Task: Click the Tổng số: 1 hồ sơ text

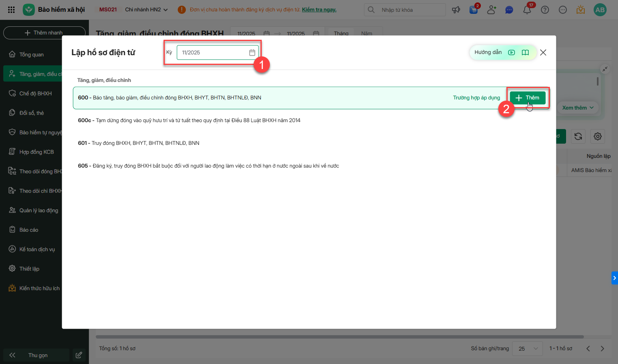Action: pyautogui.click(x=117, y=349)
